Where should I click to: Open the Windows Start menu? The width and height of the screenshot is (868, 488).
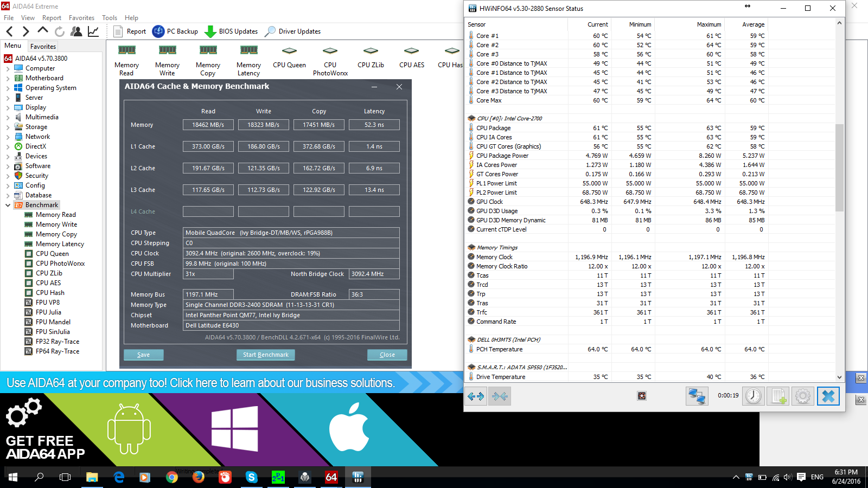tap(13, 477)
